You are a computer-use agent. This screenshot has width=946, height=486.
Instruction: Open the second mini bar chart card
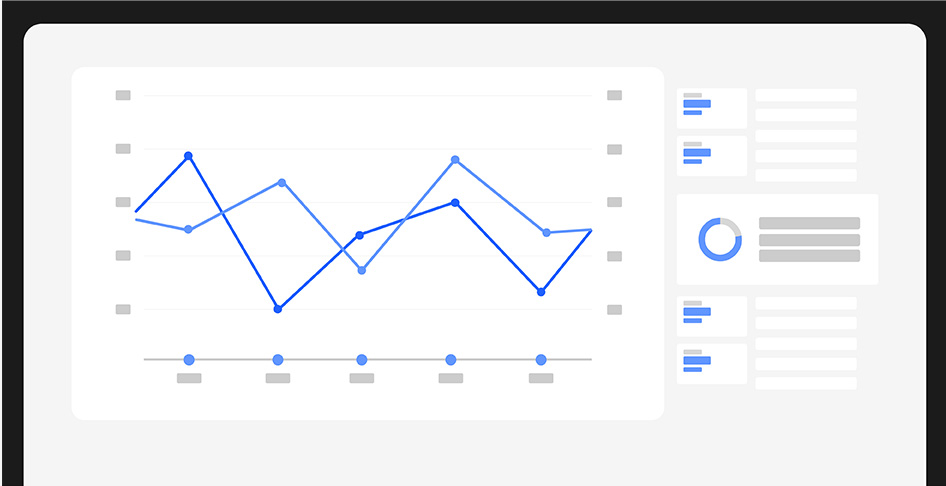(x=711, y=156)
